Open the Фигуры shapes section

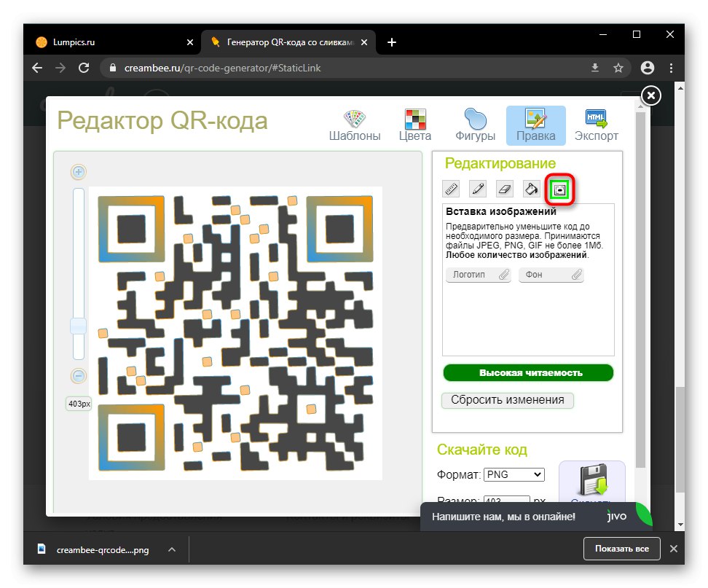point(475,125)
